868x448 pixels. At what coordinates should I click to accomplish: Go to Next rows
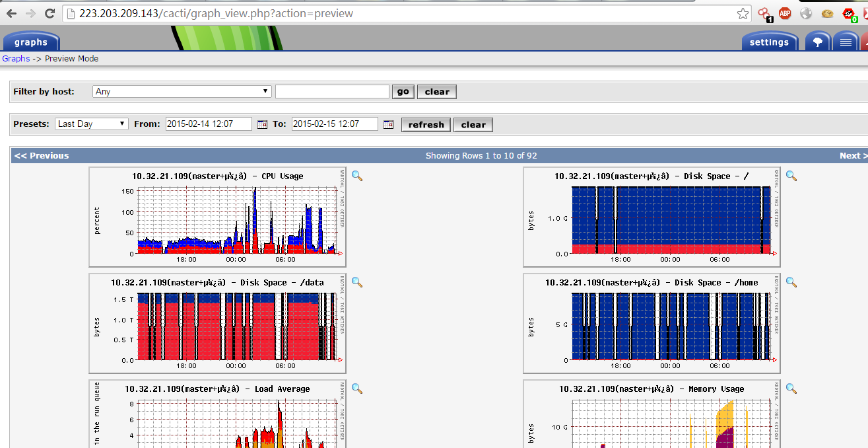pos(853,155)
